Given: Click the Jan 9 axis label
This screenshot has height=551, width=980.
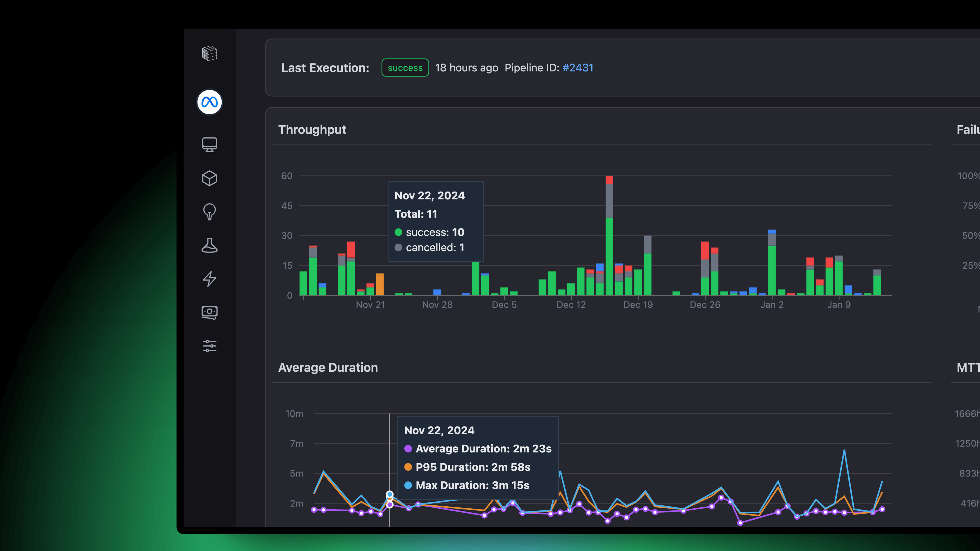Looking at the screenshot, I should (x=839, y=305).
